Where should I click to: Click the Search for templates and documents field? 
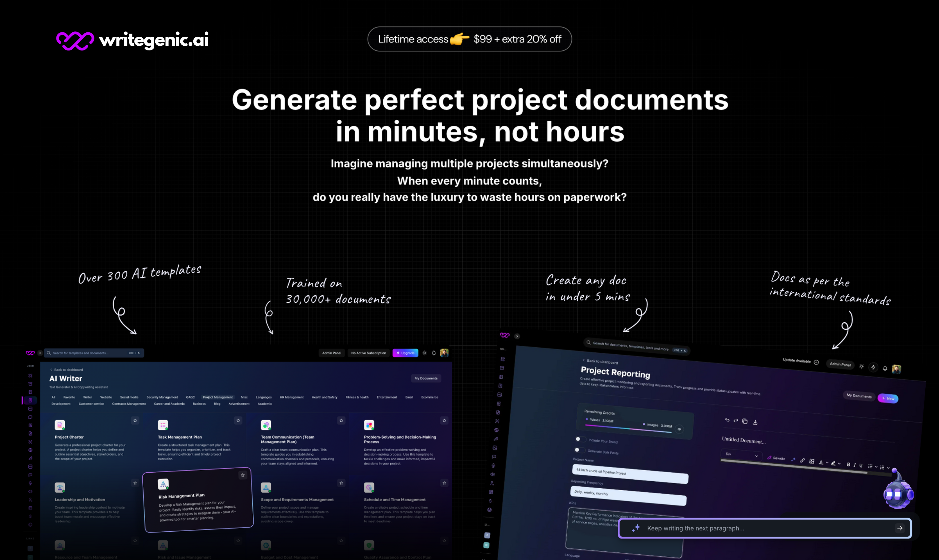pyautogui.click(x=94, y=353)
